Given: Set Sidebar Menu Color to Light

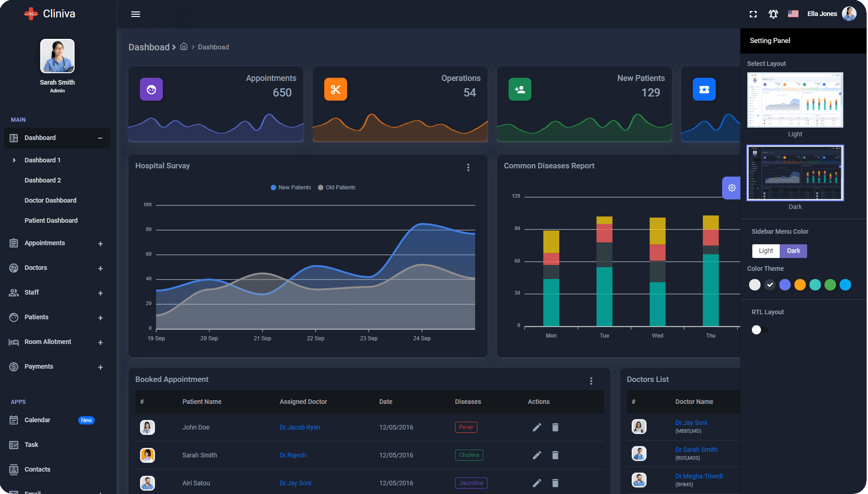Looking at the screenshot, I should pos(766,251).
